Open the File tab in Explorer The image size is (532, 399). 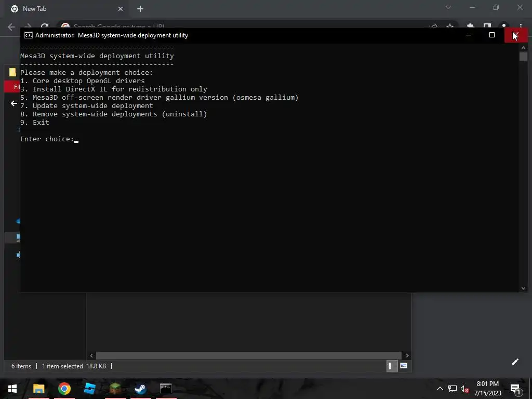click(12, 87)
